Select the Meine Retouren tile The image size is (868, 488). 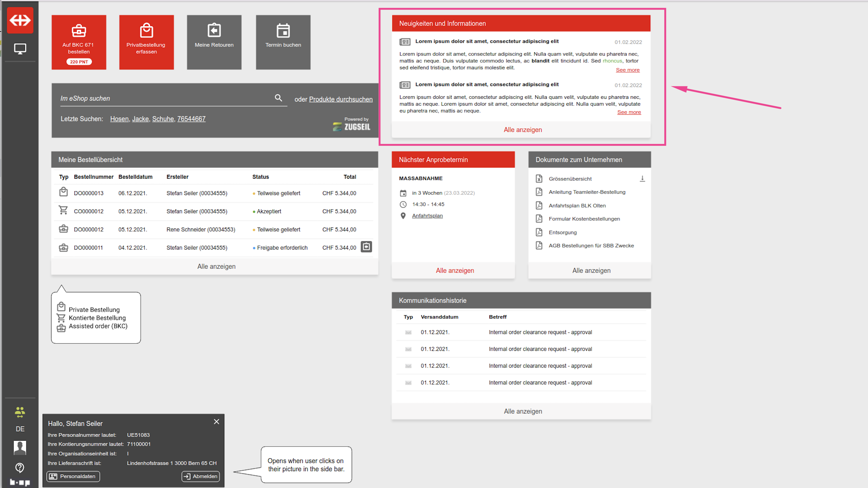[x=214, y=42]
